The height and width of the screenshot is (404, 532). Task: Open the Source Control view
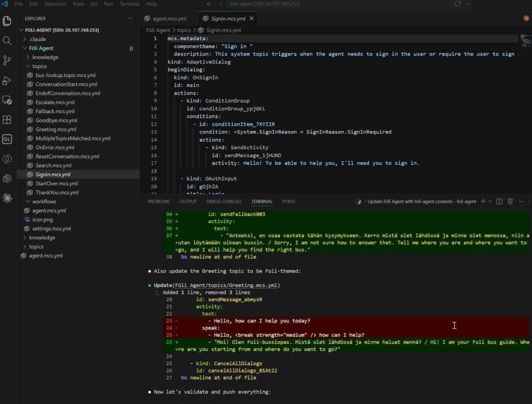(x=7, y=61)
